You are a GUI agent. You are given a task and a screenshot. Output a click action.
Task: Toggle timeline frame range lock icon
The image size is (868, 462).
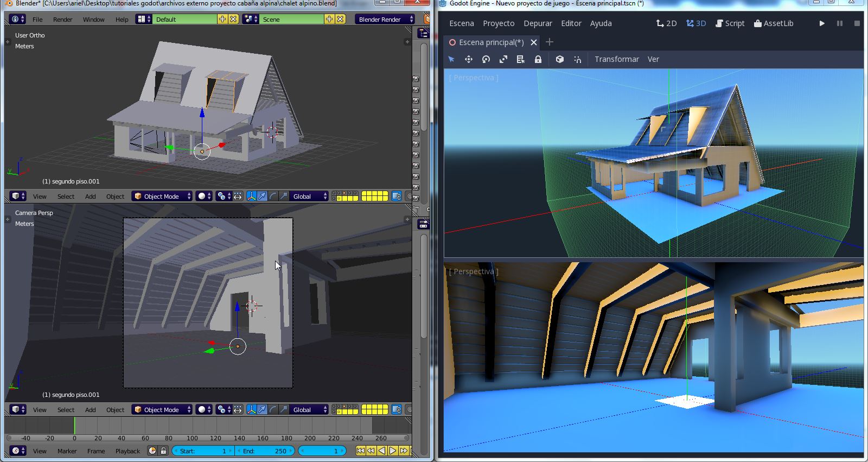[163, 451]
